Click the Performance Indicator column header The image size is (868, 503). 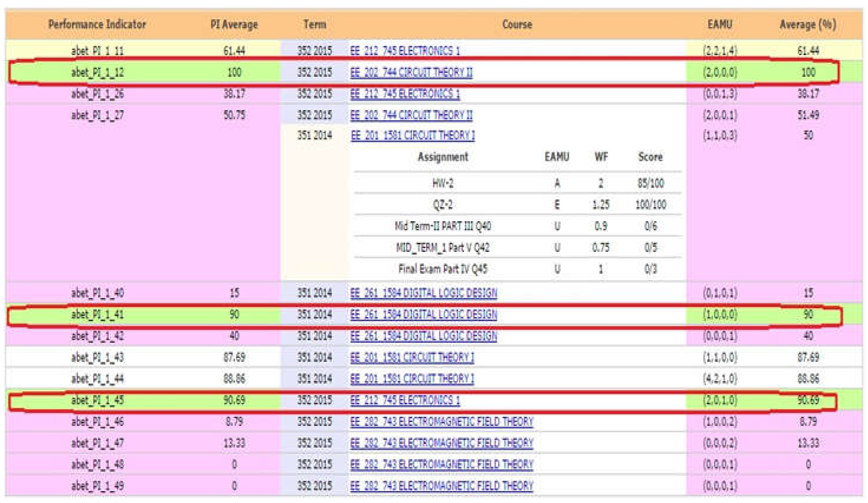[97, 24]
